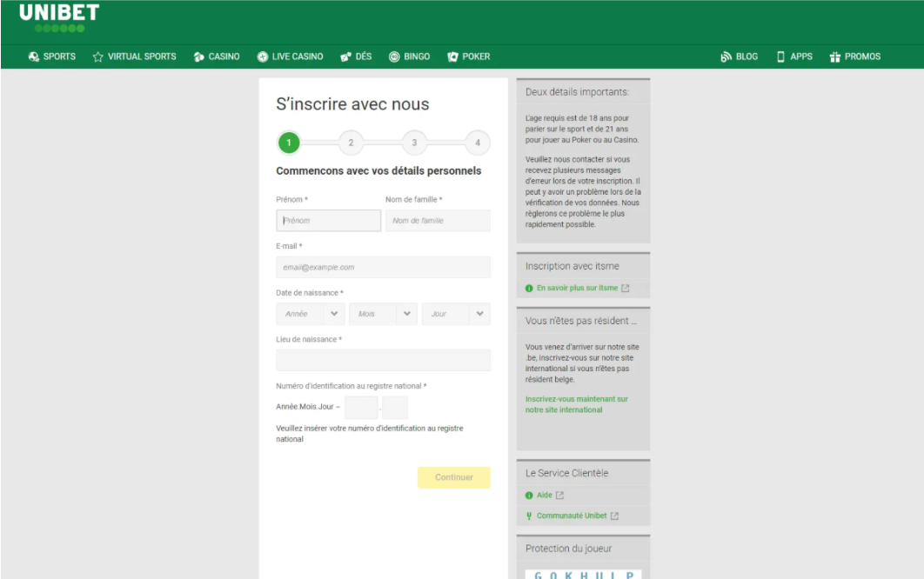Expand the Année birth year dropdown

click(310, 314)
